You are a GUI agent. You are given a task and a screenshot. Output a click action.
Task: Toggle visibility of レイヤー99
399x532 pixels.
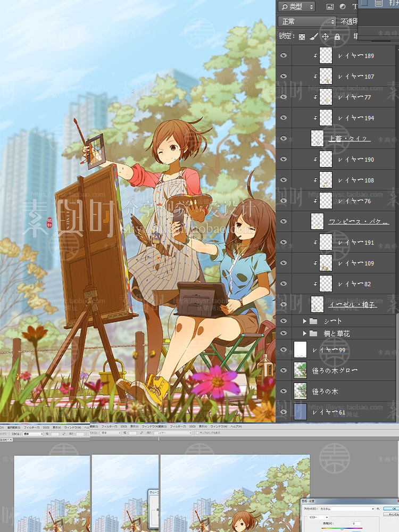pos(284,350)
